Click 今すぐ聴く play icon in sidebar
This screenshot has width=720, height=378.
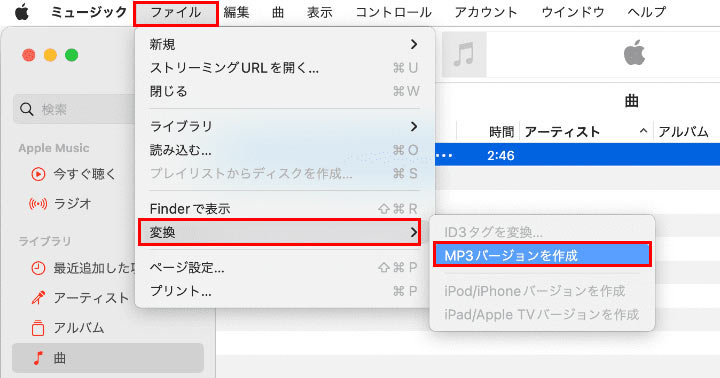pos(38,174)
